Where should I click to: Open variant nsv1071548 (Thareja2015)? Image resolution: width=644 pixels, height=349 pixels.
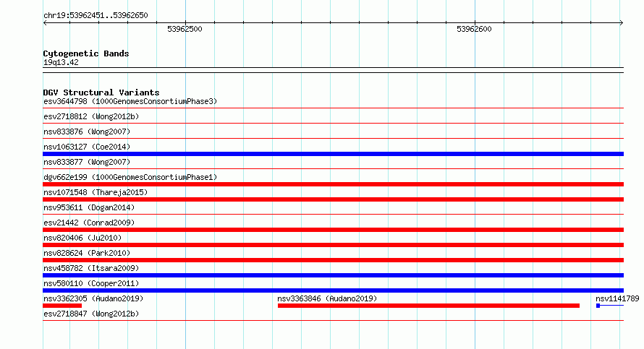tap(96, 192)
